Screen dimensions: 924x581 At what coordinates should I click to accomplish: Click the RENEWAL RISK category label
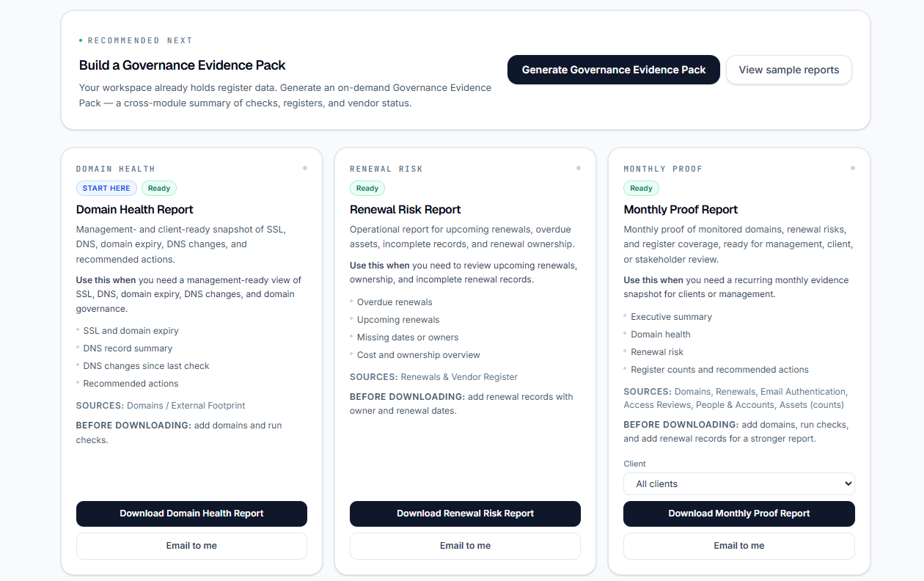coord(386,169)
